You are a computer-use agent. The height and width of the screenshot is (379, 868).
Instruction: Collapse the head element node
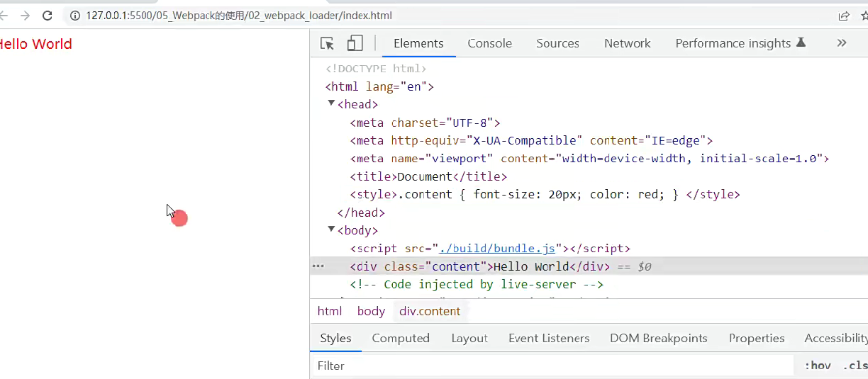point(331,103)
